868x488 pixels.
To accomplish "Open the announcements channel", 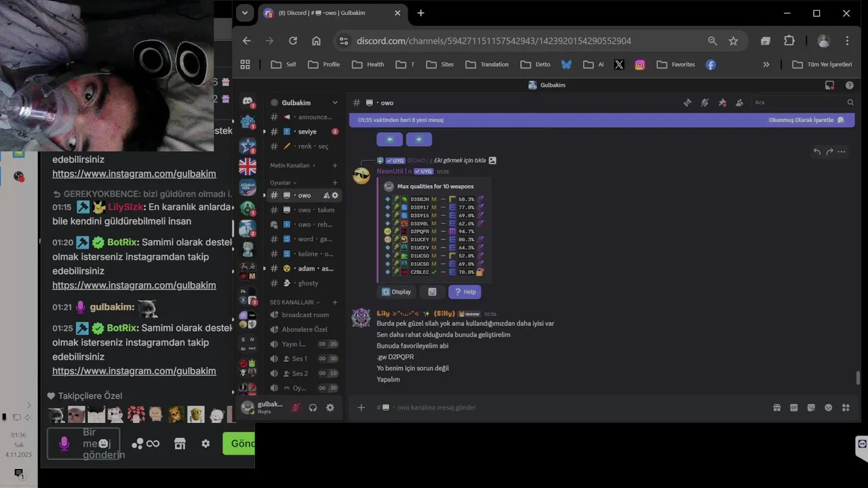I will click(x=302, y=117).
